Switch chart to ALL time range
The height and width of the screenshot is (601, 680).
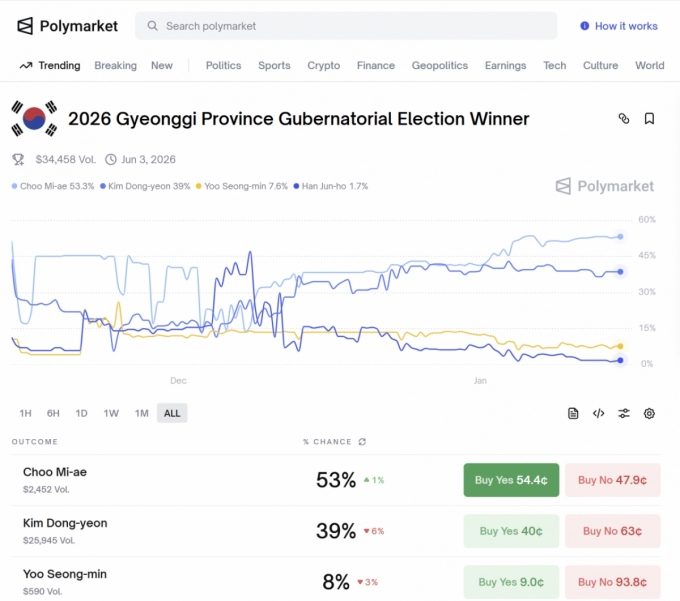[172, 413]
